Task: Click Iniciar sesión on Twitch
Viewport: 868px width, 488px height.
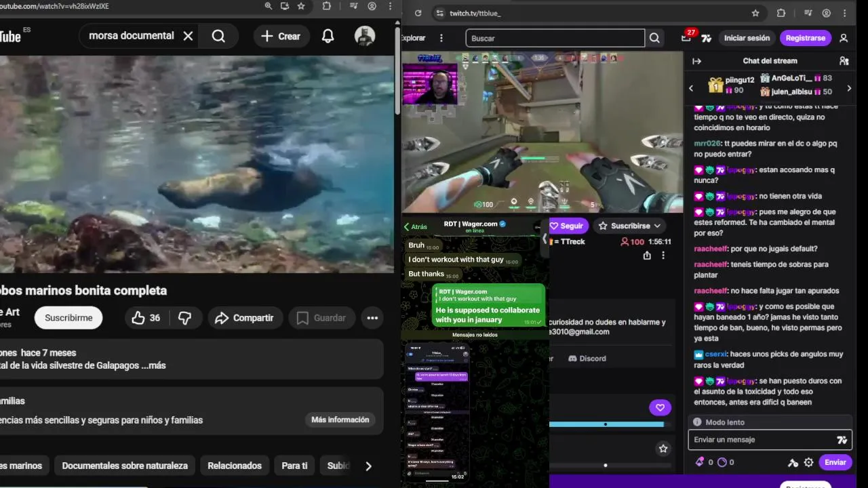Action: click(747, 38)
